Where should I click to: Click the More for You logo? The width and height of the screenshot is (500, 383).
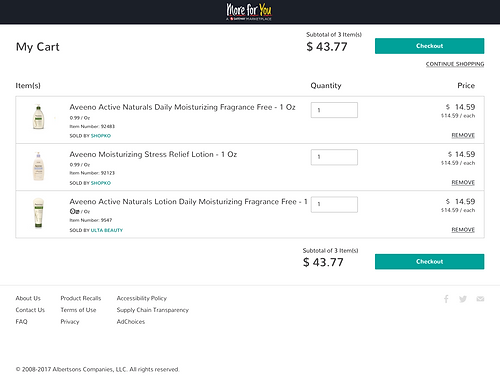pos(249,11)
